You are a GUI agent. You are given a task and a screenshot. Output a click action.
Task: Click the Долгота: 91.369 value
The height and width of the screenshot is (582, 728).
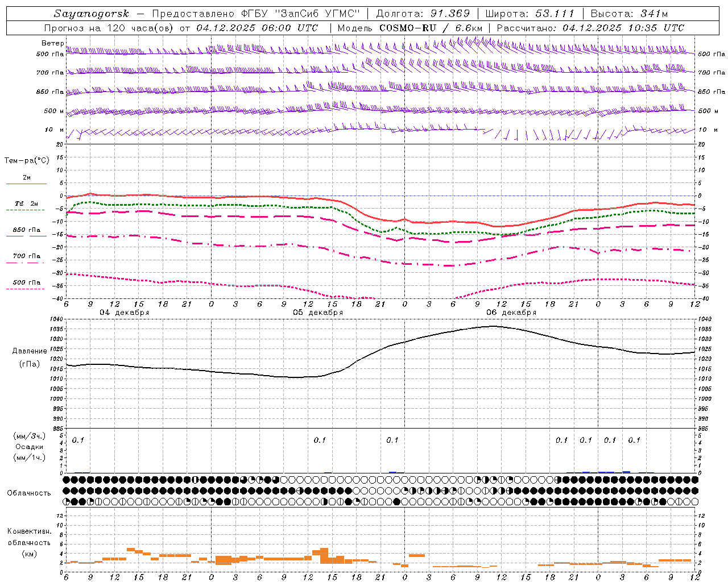pos(423,14)
